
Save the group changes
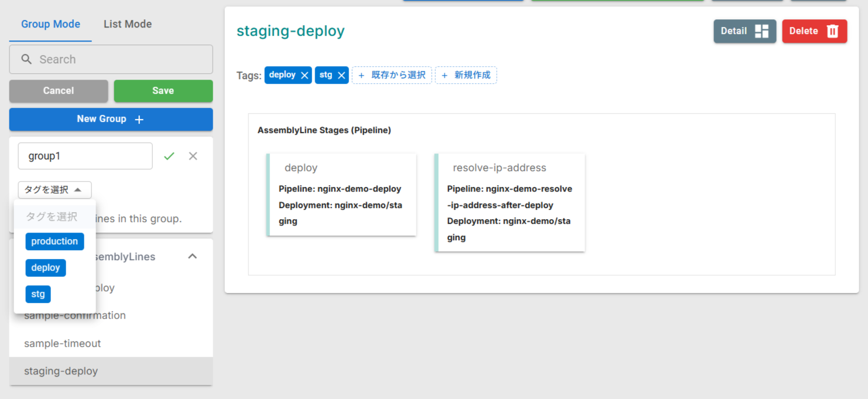click(x=163, y=91)
